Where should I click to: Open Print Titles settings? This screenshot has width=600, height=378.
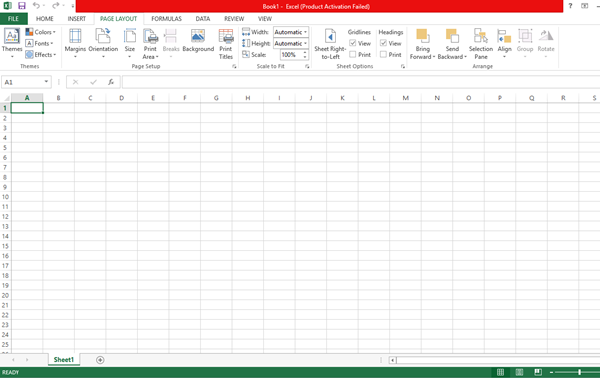[x=226, y=44]
